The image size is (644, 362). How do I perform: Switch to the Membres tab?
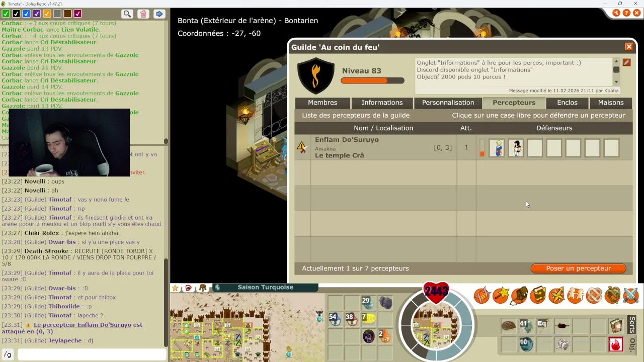pos(323,103)
